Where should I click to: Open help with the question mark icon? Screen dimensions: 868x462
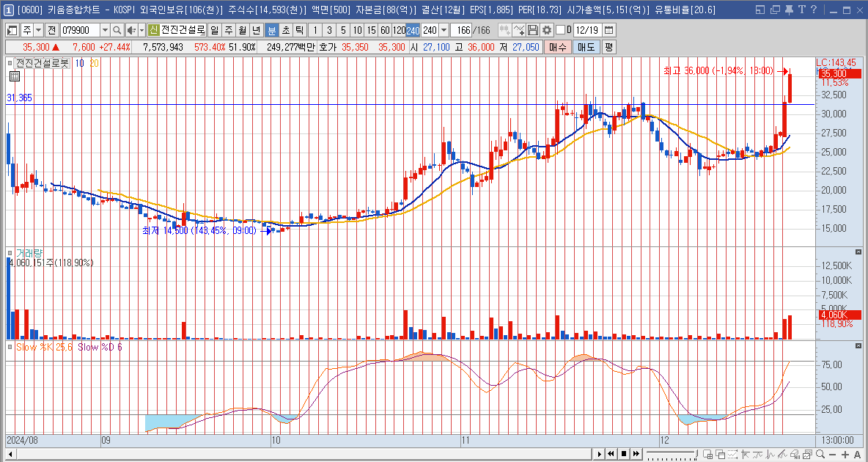point(813,10)
